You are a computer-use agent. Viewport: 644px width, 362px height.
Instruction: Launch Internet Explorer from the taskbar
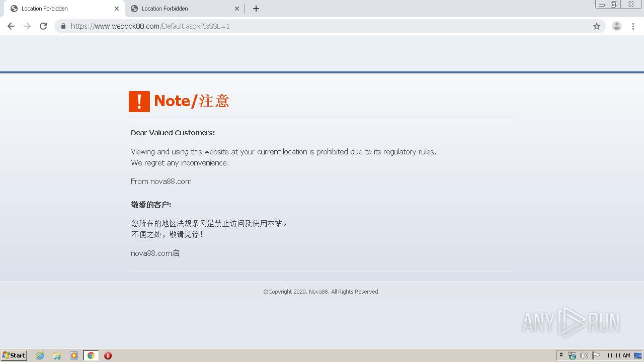pyautogui.click(x=40, y=355)
